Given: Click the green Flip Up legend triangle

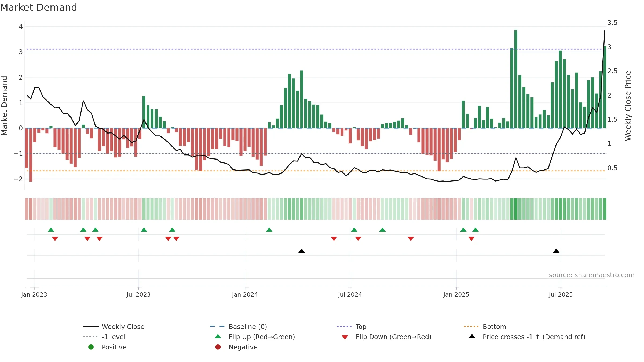Looking at the screenshot, I should point(218,336).
